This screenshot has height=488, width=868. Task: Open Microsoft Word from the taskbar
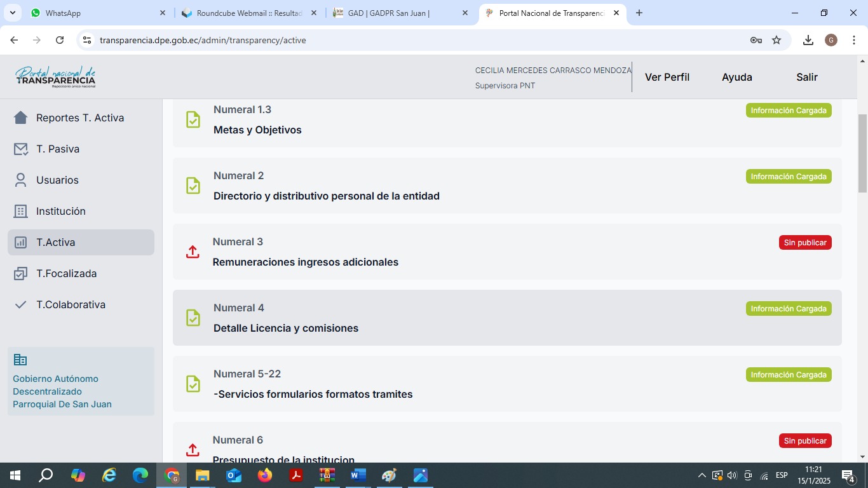[358, 475]
